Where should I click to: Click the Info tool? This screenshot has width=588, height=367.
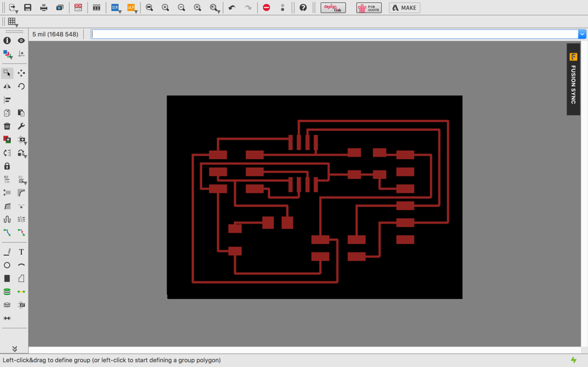[x=7, y=40]
